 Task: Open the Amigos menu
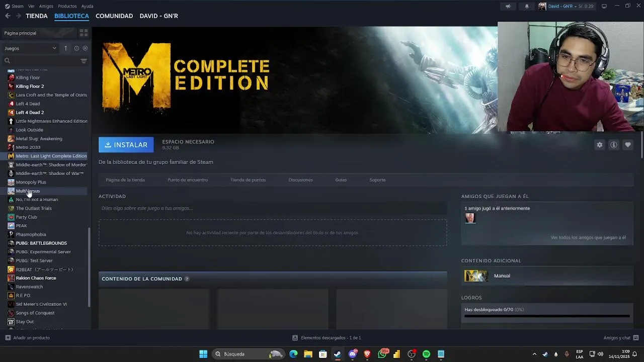(x=46, y=6)
